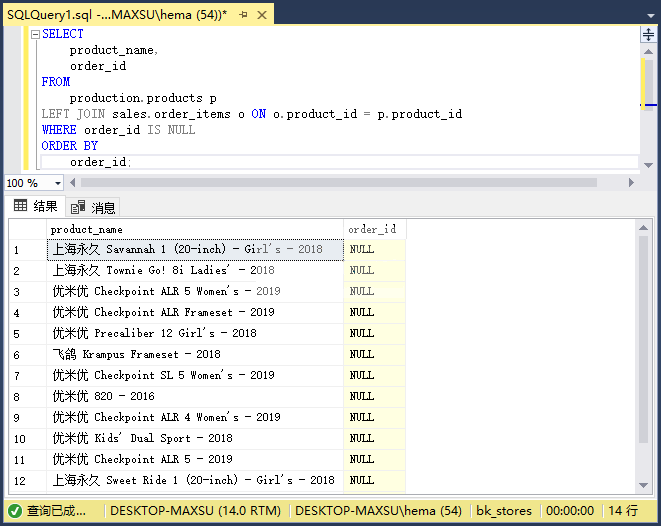The width and height of the screenshot is (661, 526).
Task: Open the 100 % zoom dropdown
Action: pos(58,183)
